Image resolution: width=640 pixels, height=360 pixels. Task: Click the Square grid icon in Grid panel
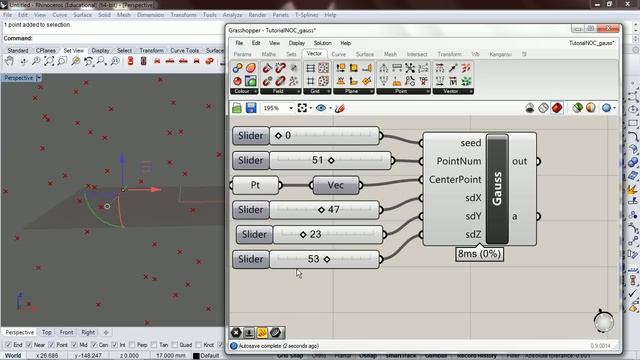[x=310, y=81]
